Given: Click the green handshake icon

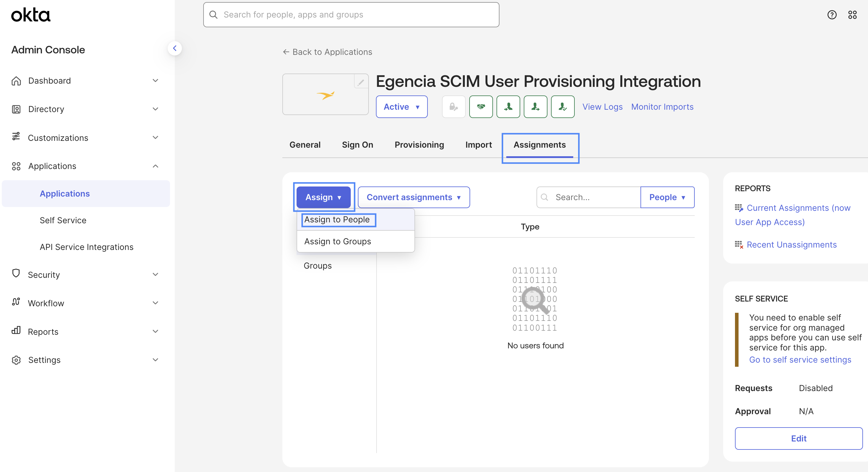Looking at the screenshot, I should (x=481, y=107).
